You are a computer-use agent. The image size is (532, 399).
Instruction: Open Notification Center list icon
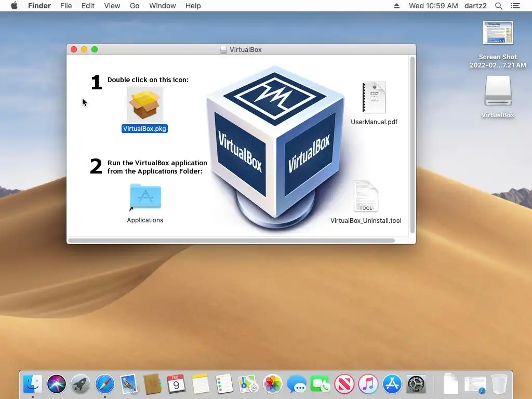click(x=515, y=6)
